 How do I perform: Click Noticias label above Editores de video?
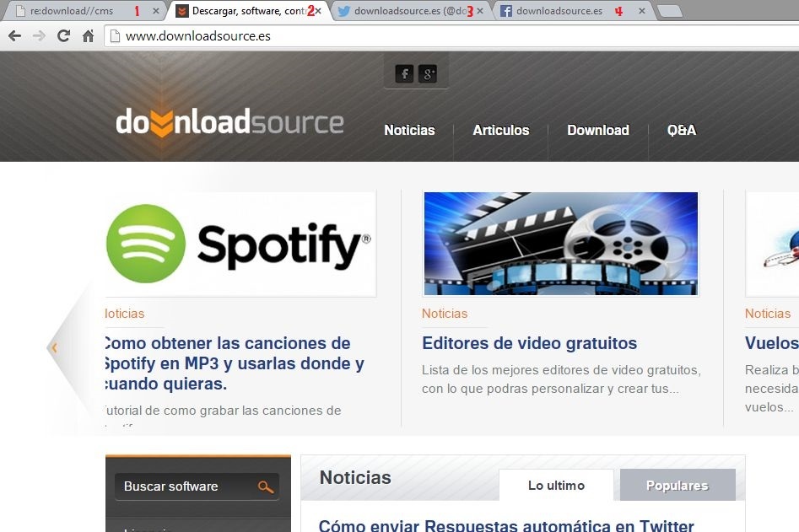pos(445,314)
